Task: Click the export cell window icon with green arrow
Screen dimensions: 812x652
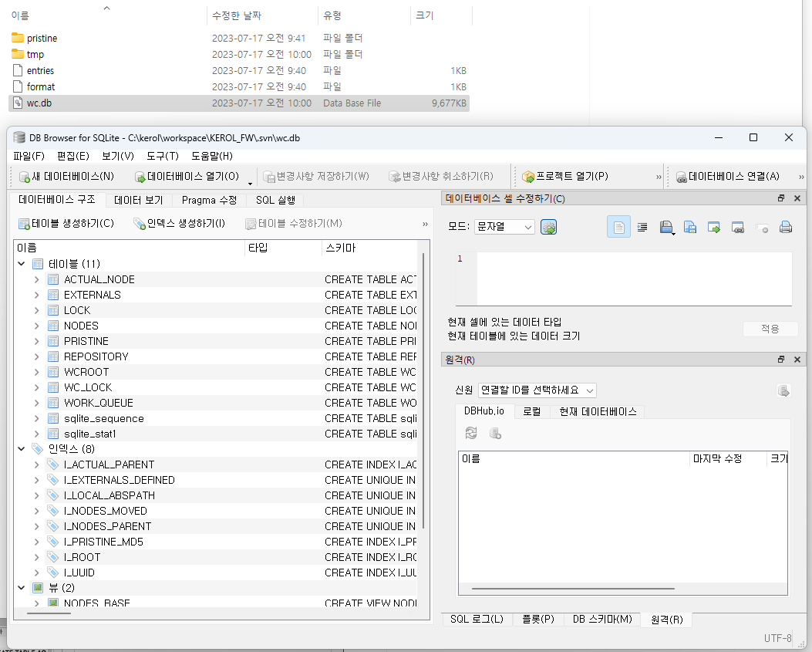Action: [x=713, y=227]
